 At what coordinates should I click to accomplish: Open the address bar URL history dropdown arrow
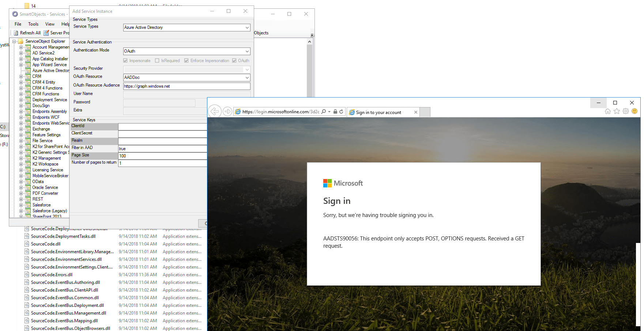(x=329, y=112)
